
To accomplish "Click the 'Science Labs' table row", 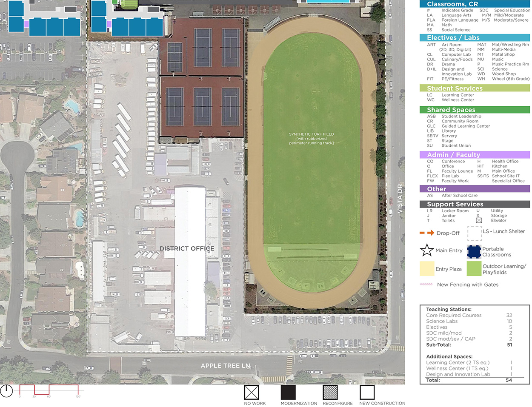I will point(469,321).
